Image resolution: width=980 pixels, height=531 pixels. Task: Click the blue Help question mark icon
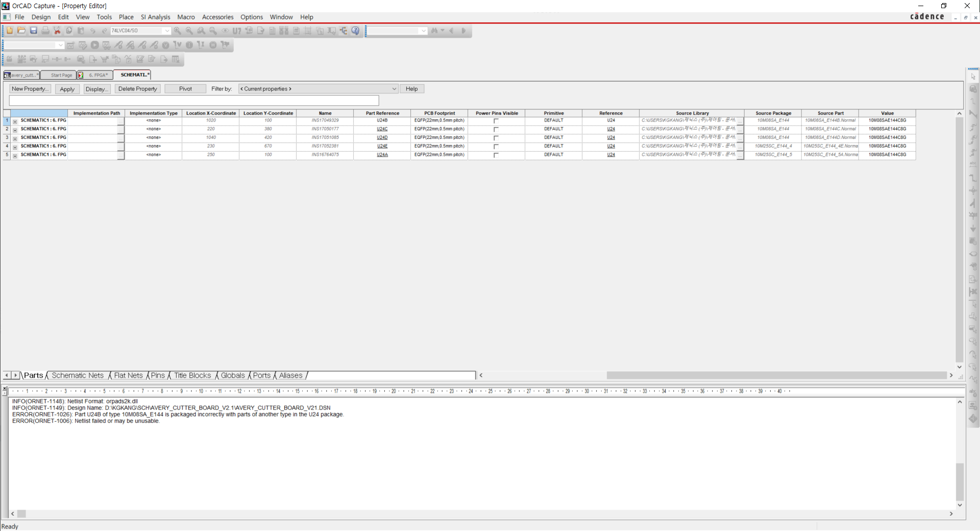pos(356,31)
